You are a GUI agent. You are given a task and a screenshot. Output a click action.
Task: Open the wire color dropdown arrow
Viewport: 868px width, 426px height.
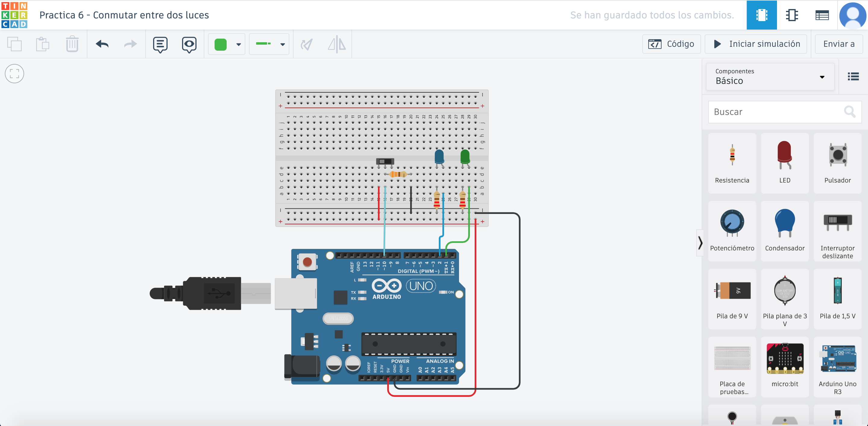(239, 45)
